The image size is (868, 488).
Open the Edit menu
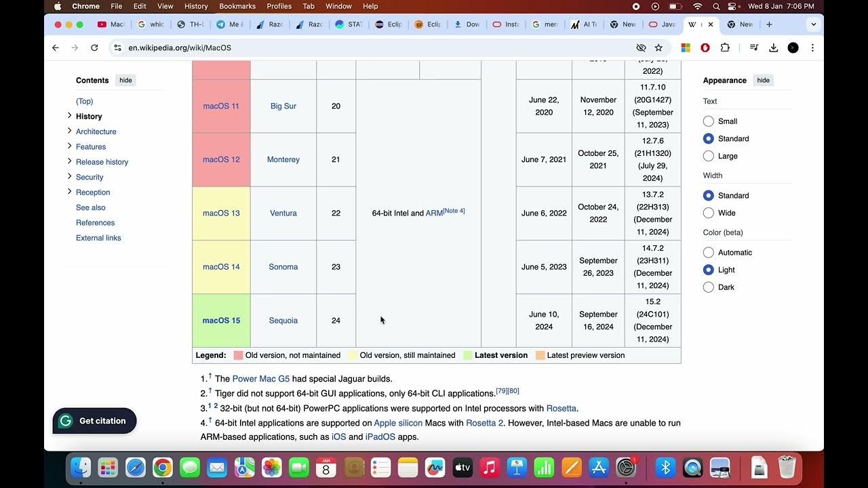click(x=140, y=6)
